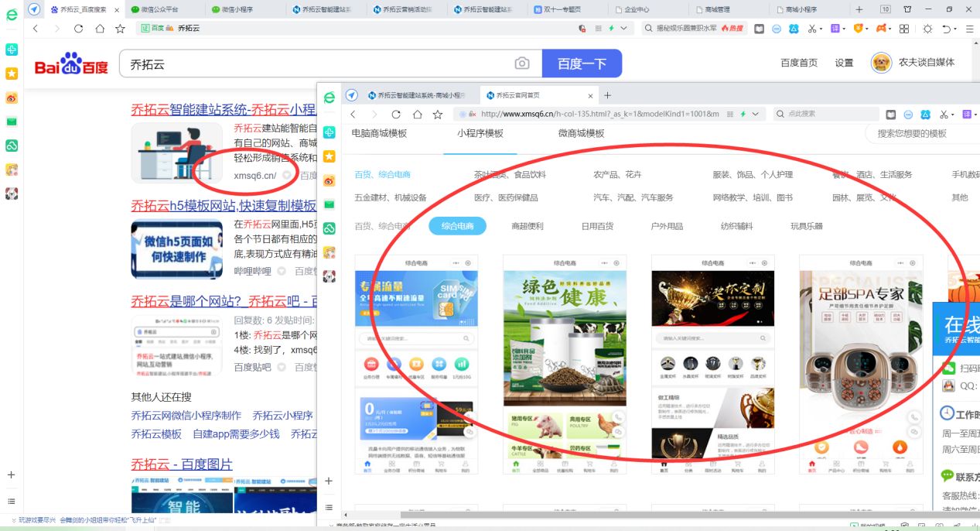Expand the dropdown arrow next to the scissors tool
The height and width of the screenshot is (531, 980).
(821, 29)
